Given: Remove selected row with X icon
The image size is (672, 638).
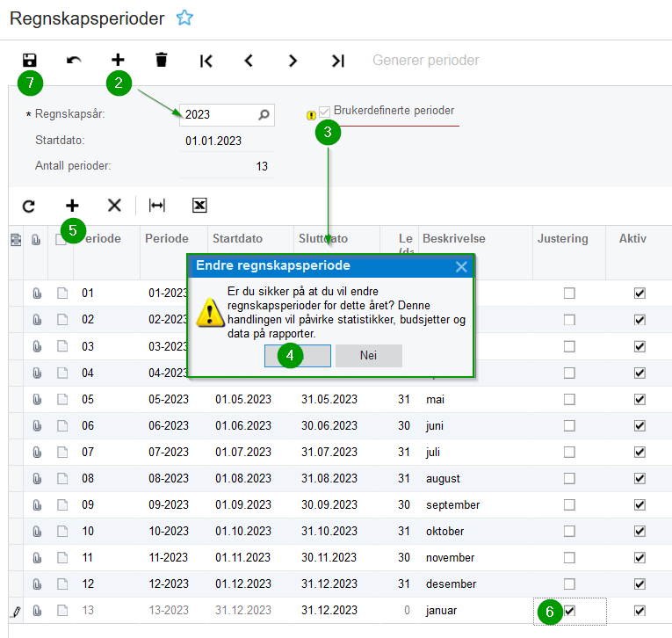Looking at the screenshot, I should click(x=114, y=206).
